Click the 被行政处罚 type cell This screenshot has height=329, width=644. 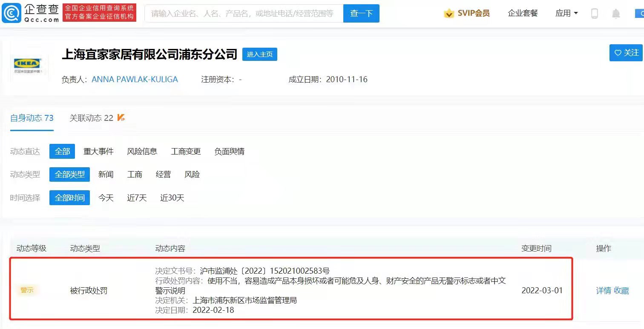(89, 291)
